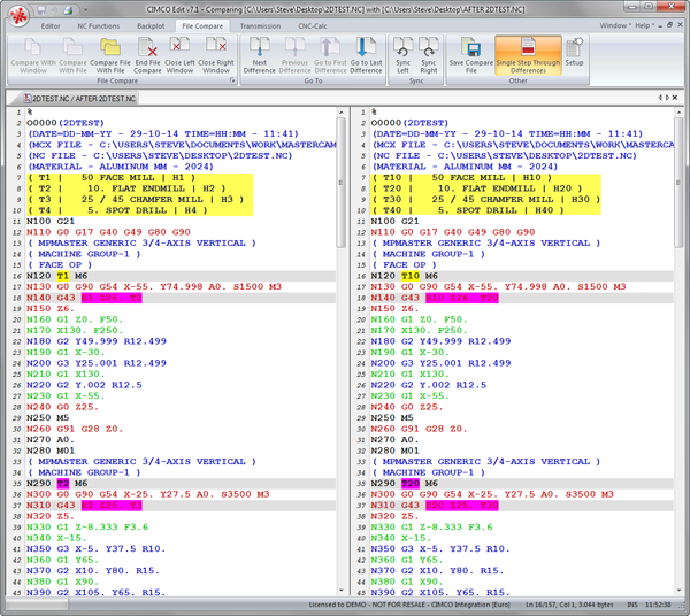Toggle Single Step Through Differences
Viewport: 690px width, 616px height.
point(528,55)
